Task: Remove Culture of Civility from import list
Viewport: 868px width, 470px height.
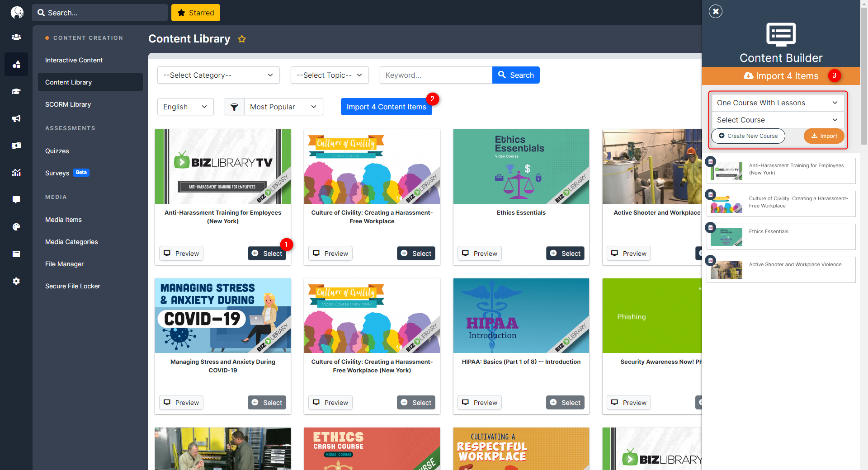Action: (711, 194)
